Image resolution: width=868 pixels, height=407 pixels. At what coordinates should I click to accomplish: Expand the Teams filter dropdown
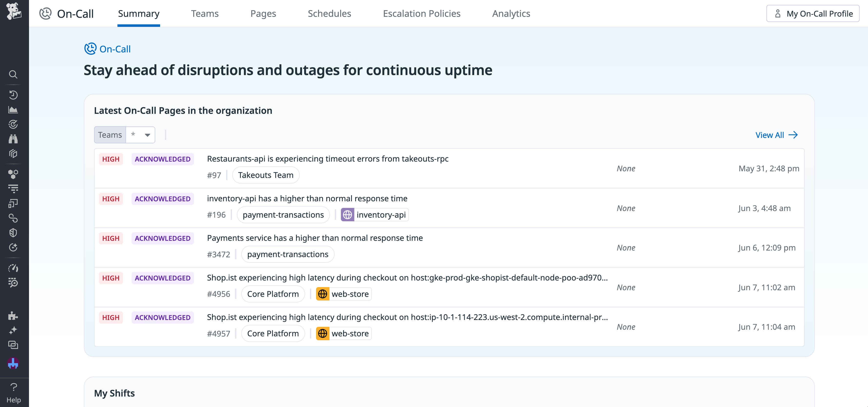tap(141, 135)
